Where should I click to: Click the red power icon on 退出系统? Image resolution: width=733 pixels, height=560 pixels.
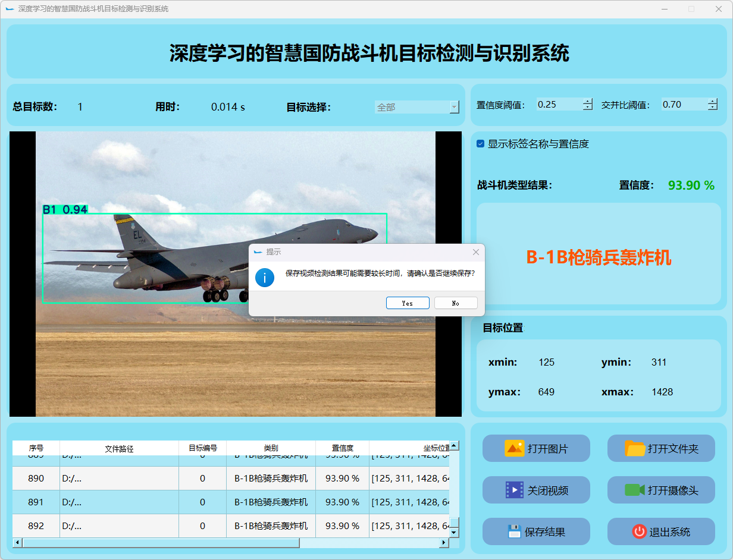[x=639, y=531]
